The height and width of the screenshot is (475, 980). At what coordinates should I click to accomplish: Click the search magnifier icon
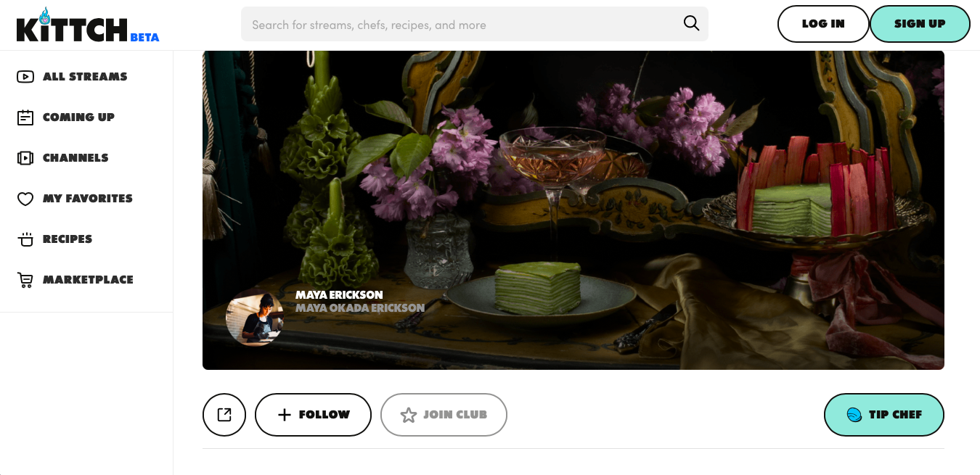tap(691, 24)
